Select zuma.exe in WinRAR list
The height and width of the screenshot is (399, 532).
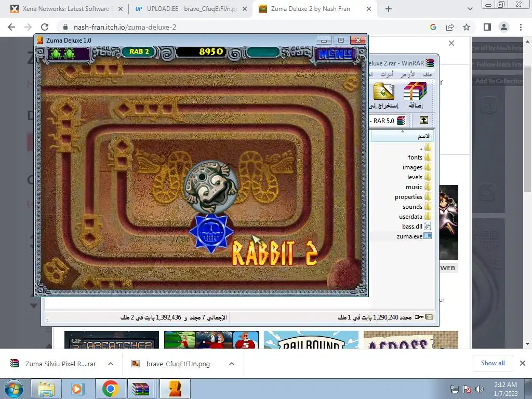pyautogui.click(x=414, y=236)
